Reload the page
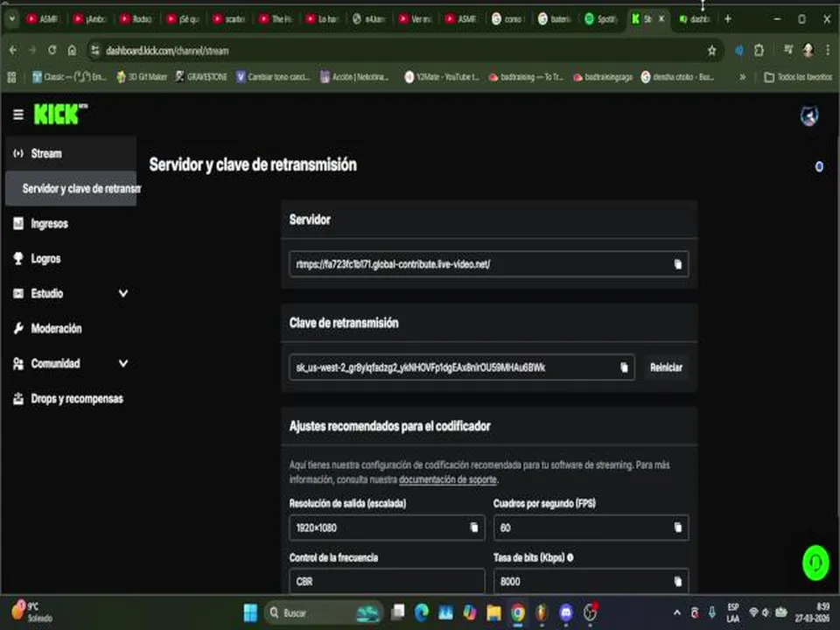Viewport: 840px width, 630px height. (x=52, y=51)
